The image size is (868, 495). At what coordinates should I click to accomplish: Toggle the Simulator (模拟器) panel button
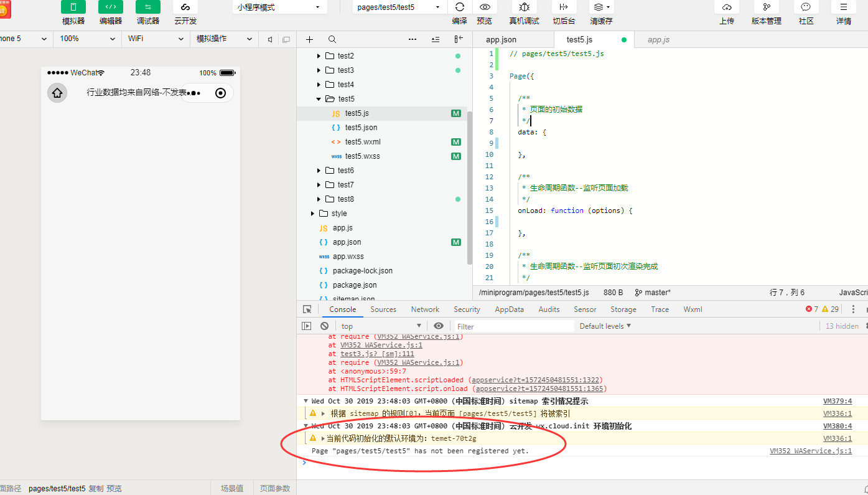point(73,7)
